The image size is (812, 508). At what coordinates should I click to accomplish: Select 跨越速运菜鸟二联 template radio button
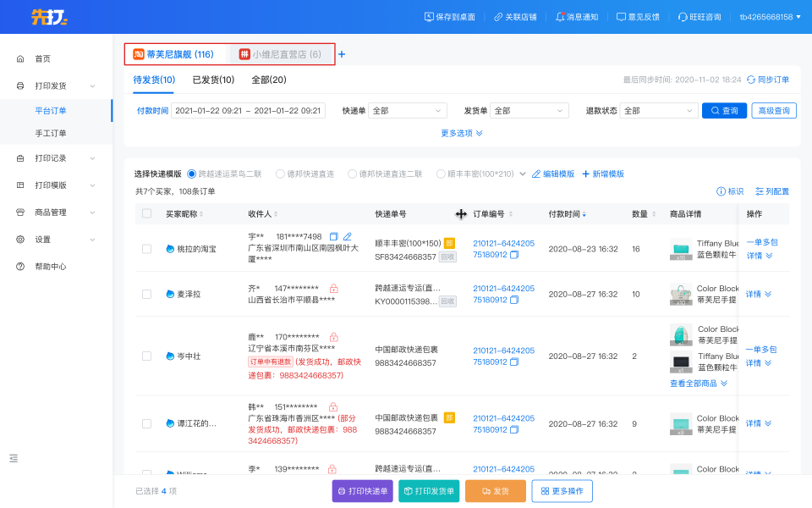point(191,174)
